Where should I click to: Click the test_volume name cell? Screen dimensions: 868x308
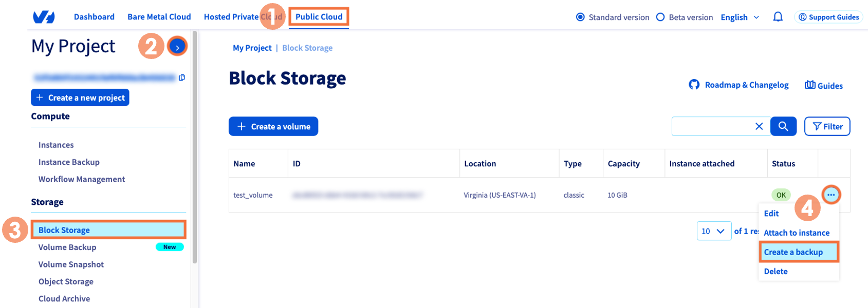tap(253, 195)
